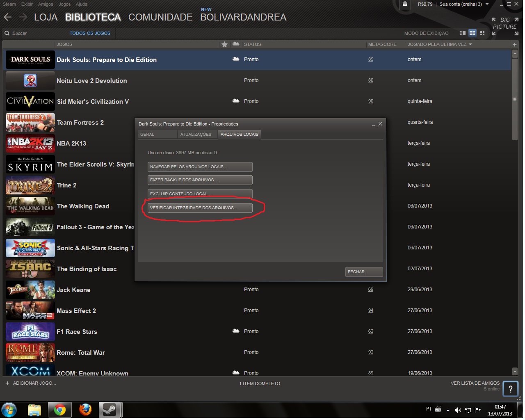Image resolution: width=525 pixels, height=420 pixels.
Task: Open VER LISTA DE AMIGOS
Action: [x=475, y=383]
